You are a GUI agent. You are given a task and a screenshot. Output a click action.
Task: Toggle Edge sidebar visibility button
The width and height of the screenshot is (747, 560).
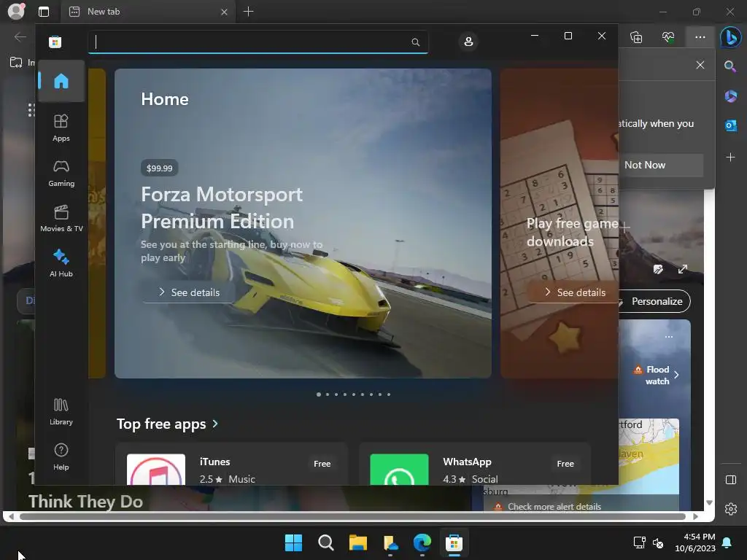(730, 480)
